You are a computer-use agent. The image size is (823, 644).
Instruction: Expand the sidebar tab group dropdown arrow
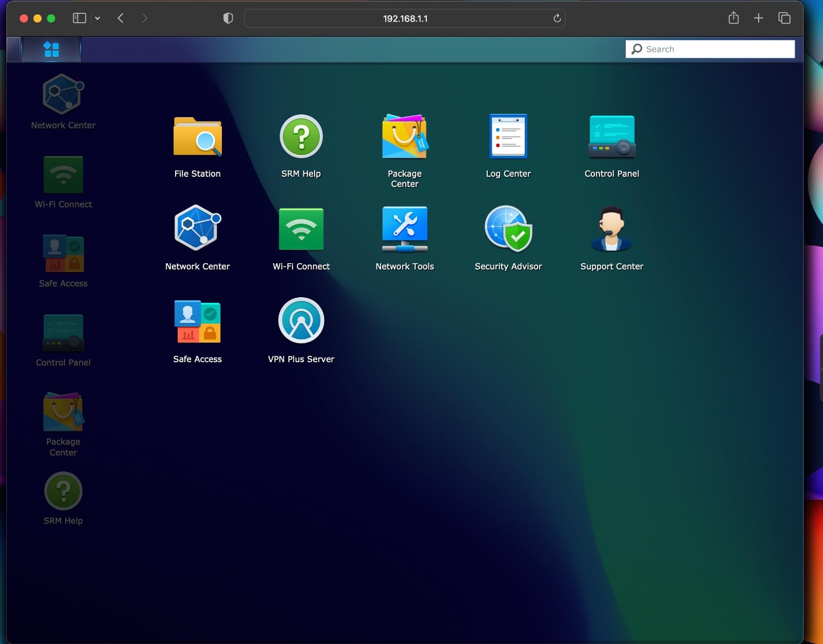click(97, 19)
